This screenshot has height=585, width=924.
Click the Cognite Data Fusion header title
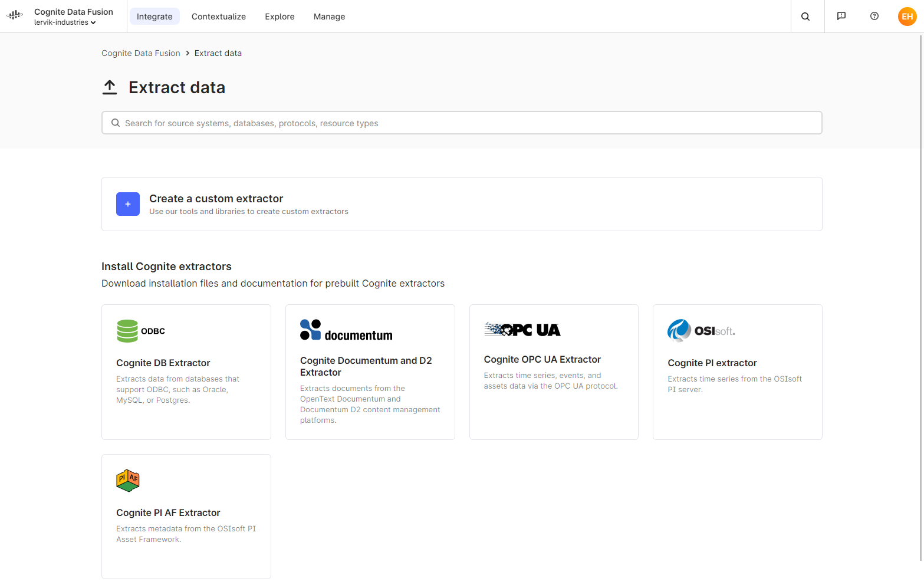[x=74, y=12]
